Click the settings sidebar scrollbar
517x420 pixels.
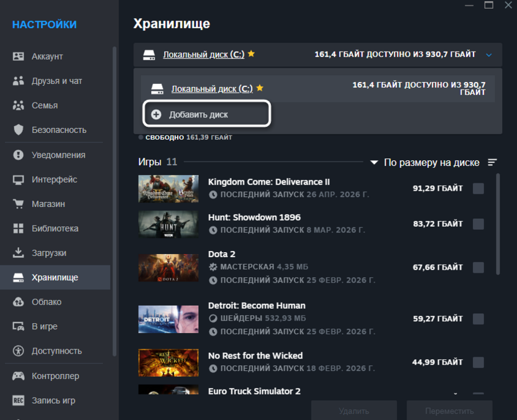[x=114, y=201]
